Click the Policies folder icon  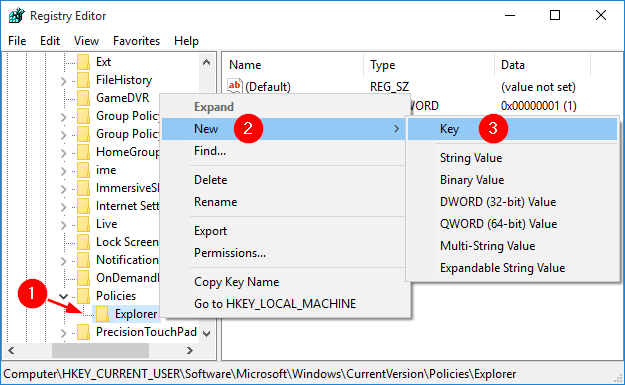tap(83, 296)
